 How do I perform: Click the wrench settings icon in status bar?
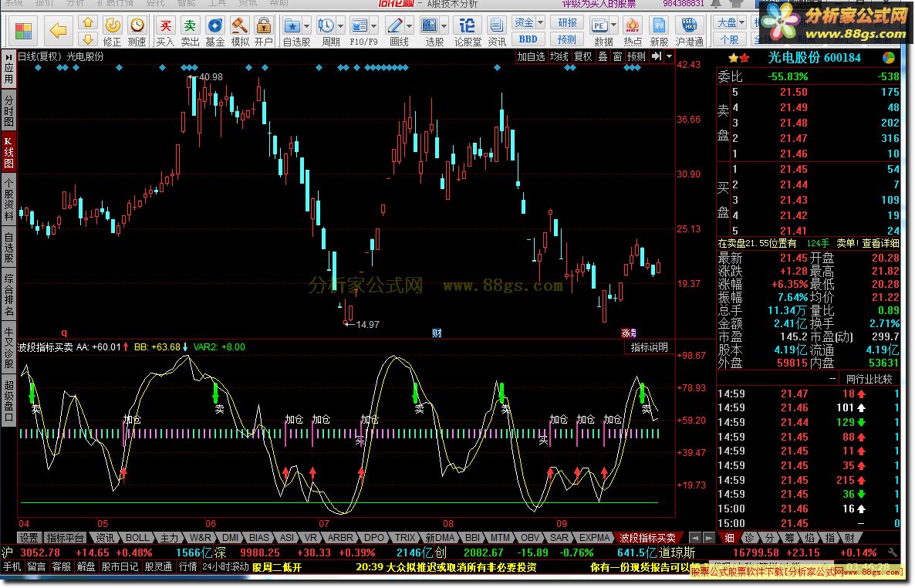893,553
